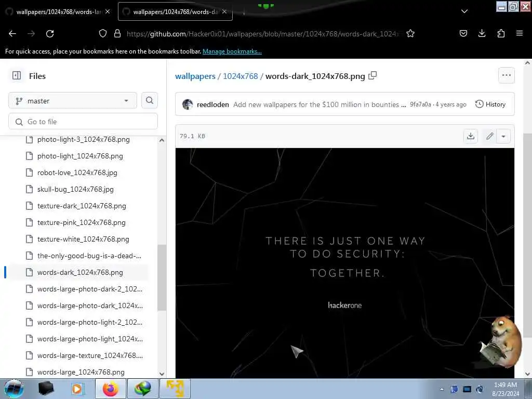Select words-dark_1024x768.png in tree
Viewport: 532px width, 399px height.
79,272
